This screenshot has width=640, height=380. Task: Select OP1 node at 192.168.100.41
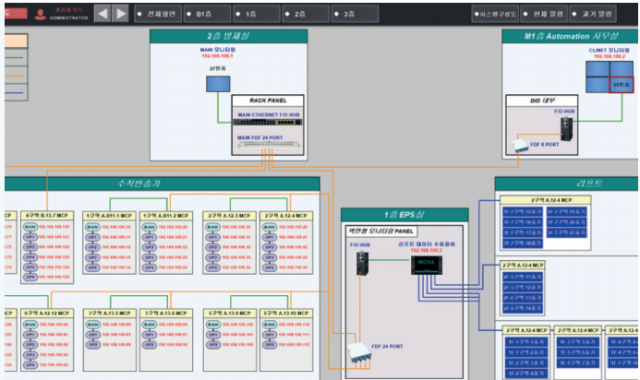pyautogui.click(x=269, y=237)
